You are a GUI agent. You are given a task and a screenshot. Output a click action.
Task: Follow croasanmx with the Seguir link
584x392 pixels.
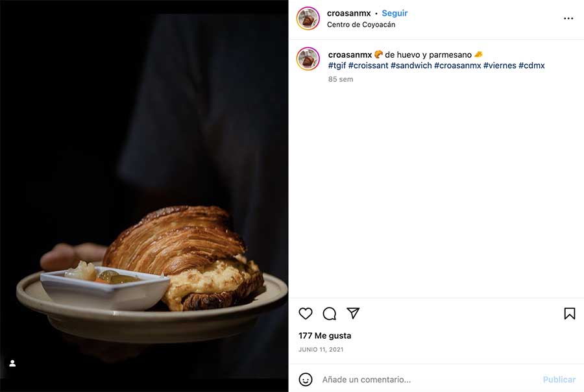coord(395,13)
